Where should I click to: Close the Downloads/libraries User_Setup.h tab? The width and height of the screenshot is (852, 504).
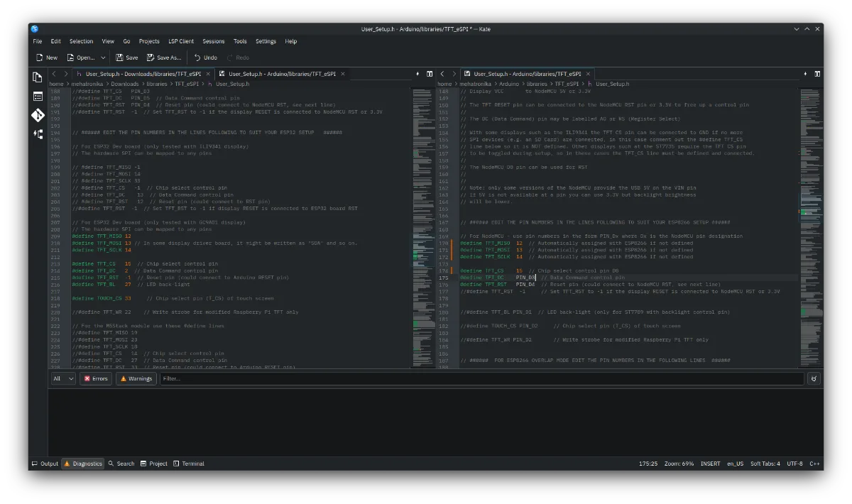pos(208,74)
